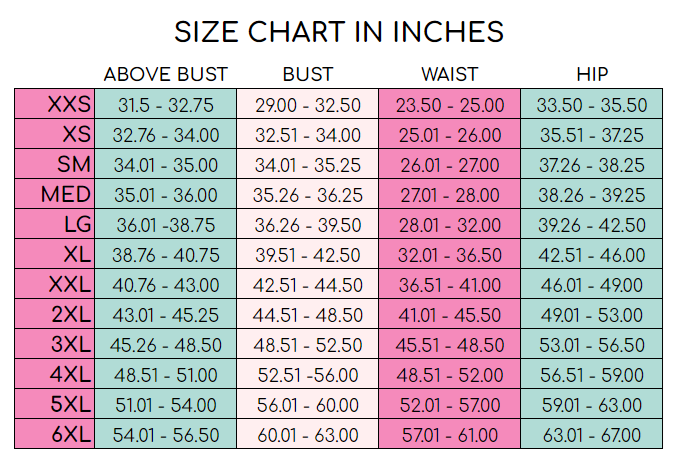Select waist cell 57.01 - 61.00
This screenshot has height=463, width=674.
(x=449, y=435)
